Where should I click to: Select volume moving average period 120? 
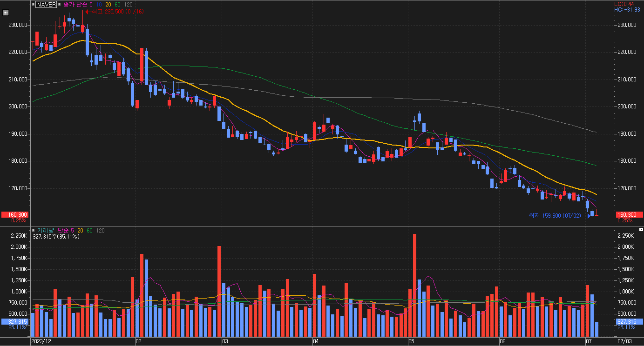100,231
